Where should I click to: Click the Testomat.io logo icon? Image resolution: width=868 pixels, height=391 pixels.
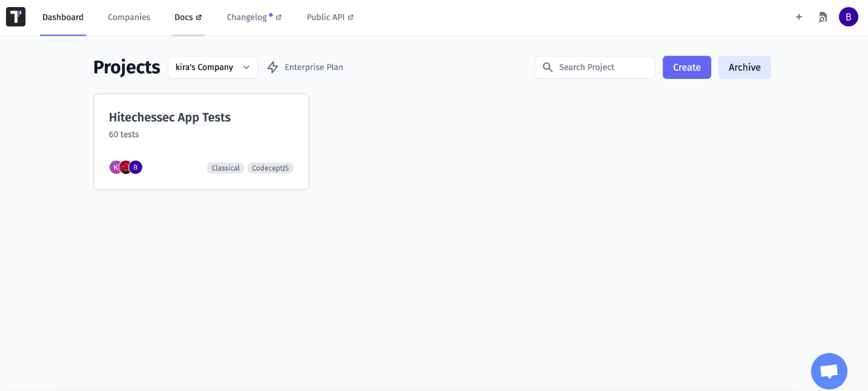click(x=15, y=16)
